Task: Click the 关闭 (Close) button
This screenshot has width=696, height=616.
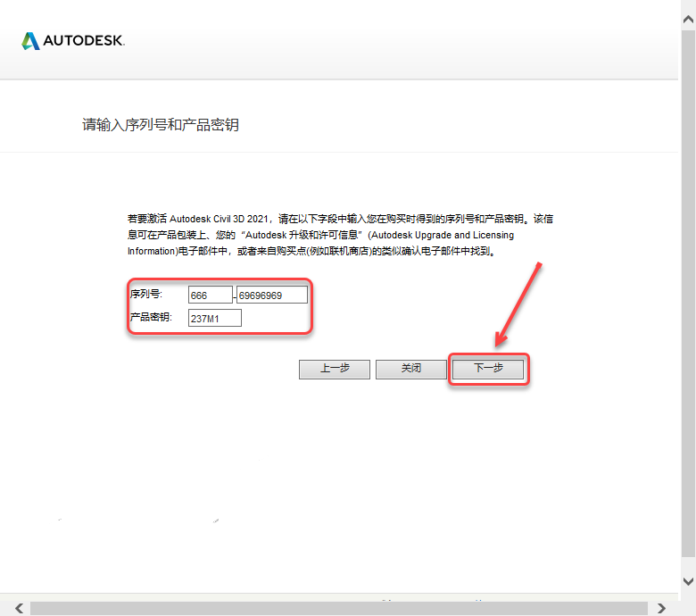Action: [x=411, y=369]
